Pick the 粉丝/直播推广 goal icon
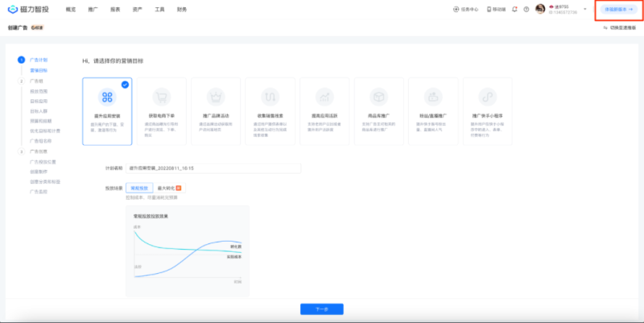644x323 pixels. 433,97
